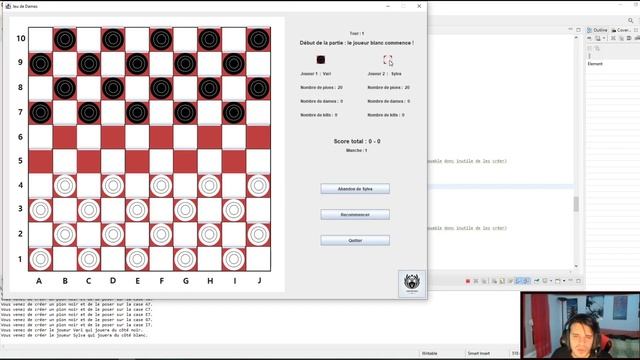Click the emblem logo button in game window
The image size is (640, 360).
pyautogui.click(x=411, y=283)
